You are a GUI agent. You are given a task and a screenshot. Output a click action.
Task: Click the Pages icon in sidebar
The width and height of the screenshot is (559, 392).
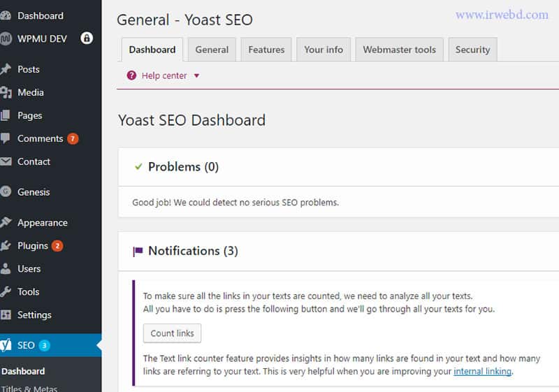5,115
